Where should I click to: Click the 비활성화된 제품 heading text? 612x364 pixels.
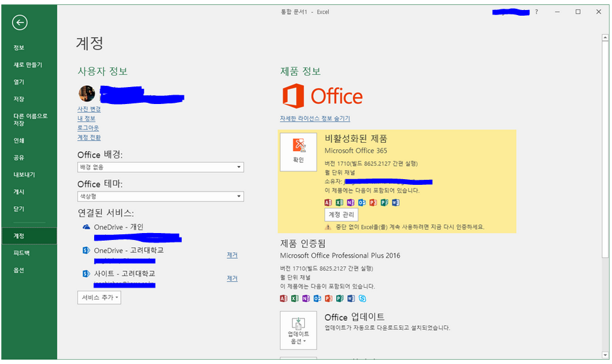(356, 138)
